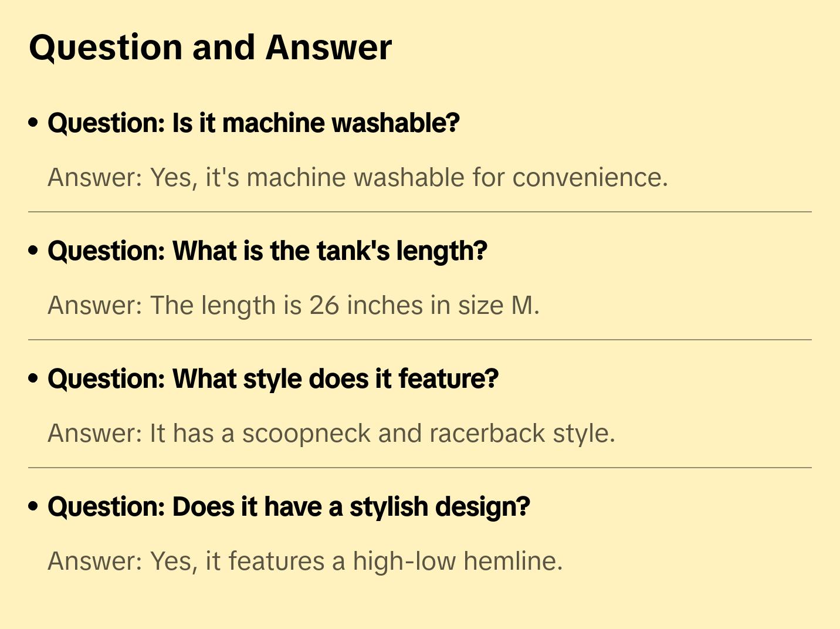Click the bullet beside the tank's length question
The width and height of the screenshot is (840, 629).
coord(33,251)
